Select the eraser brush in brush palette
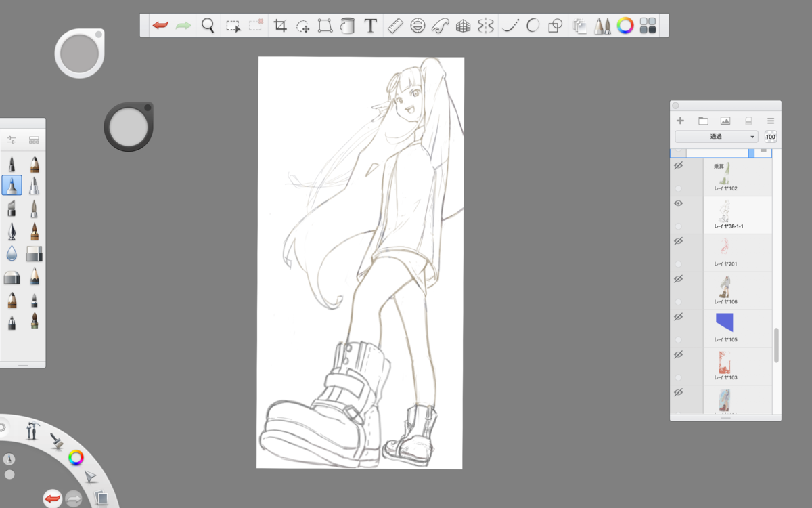 click(x=35, y=254)
